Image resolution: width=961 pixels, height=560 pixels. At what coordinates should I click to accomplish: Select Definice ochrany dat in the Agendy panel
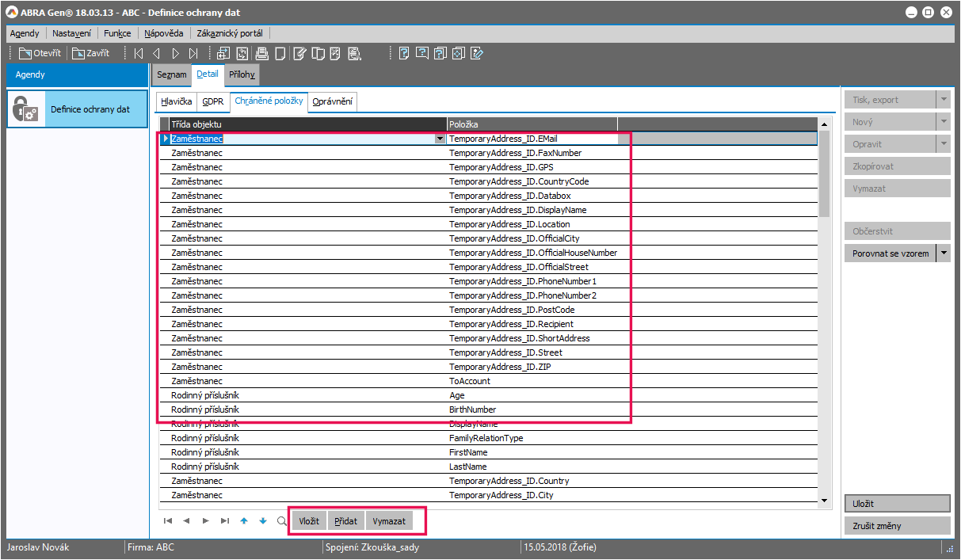point(77,109)
